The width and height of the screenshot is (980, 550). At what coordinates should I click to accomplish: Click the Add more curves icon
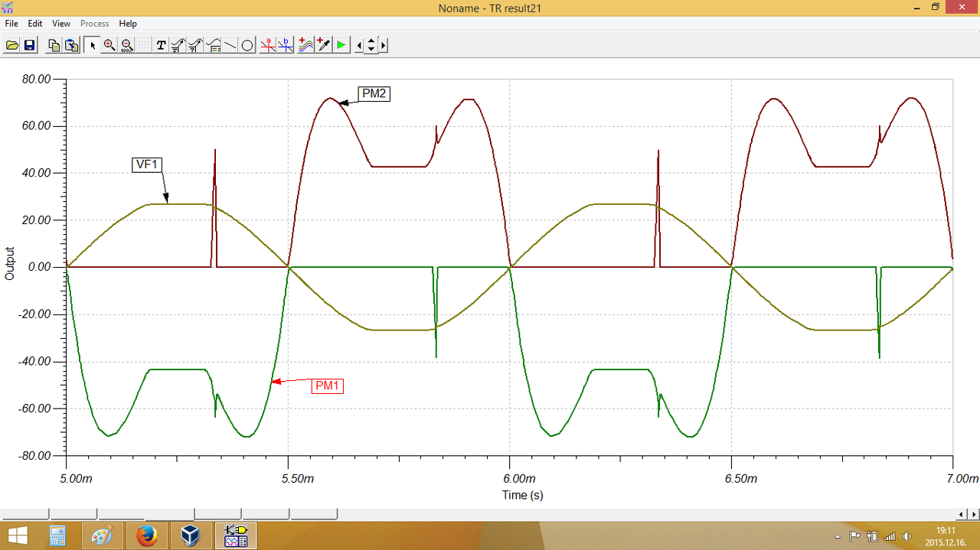pyautogui.click(x=306, y=45)
